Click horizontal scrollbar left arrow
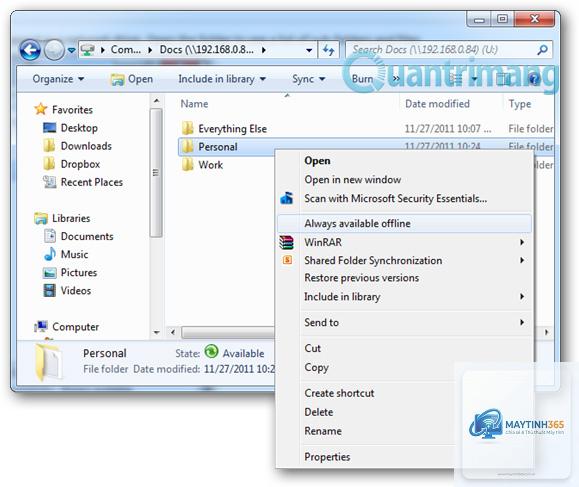Viewport: 579px width, 487px height. [173, 332]
